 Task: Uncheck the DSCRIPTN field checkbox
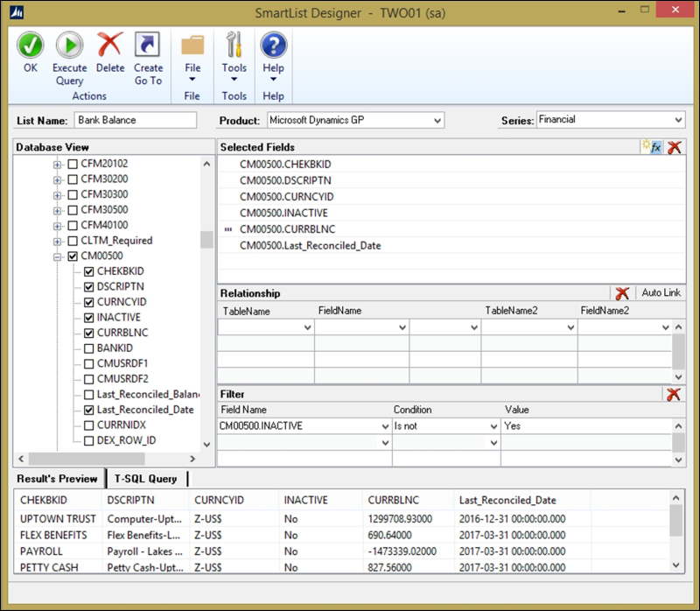[x=89, y=287]
